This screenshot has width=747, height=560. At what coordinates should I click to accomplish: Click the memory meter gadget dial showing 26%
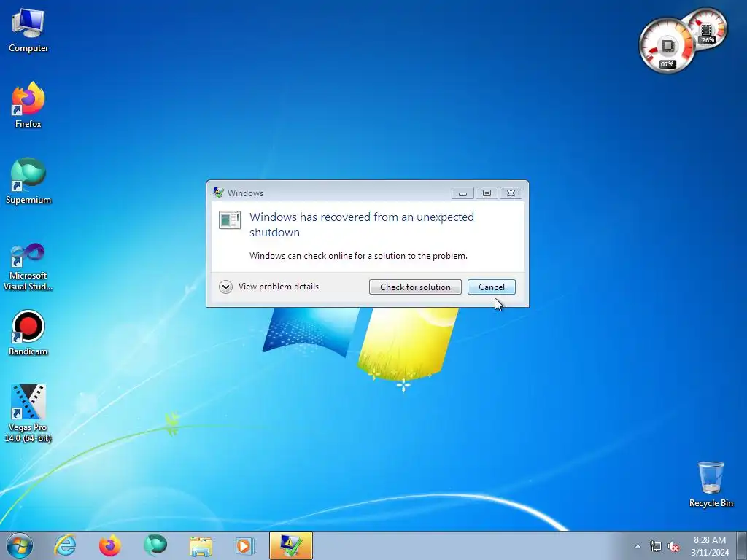point(706,29)
